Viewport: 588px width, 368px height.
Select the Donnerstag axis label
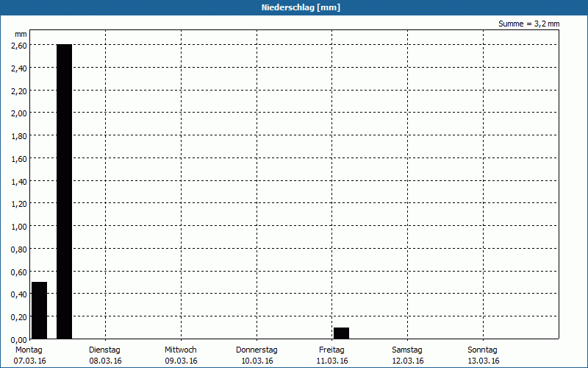(x=257, y=350)
